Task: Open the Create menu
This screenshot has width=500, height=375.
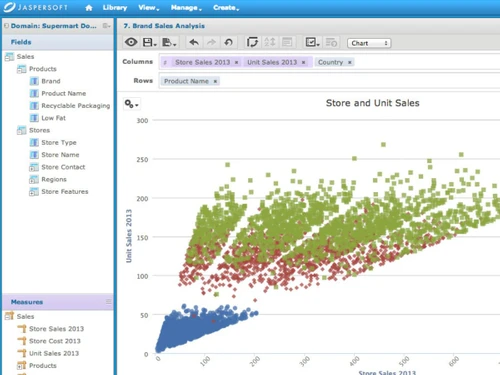Action: (226, 7)
